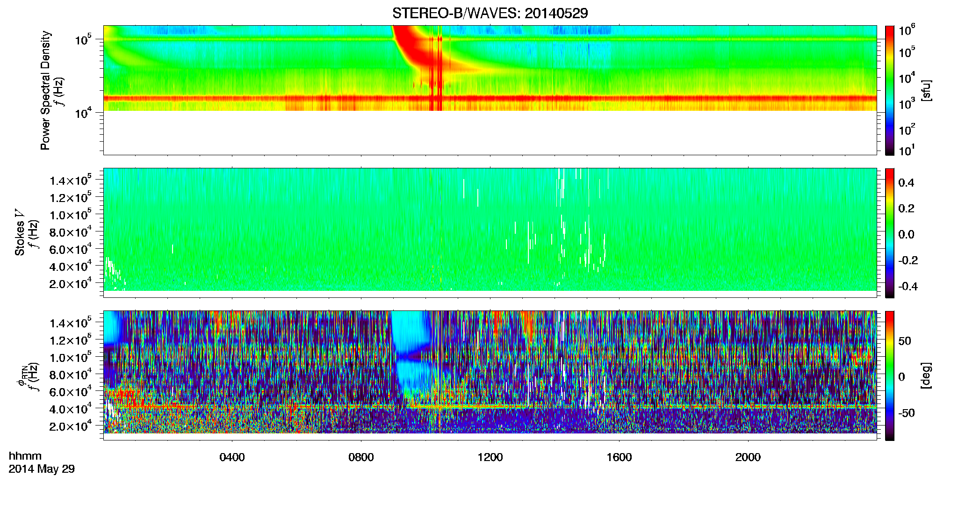Click the Power Spectral Density spectrogram panel
This screenshot has width=980, height=505.
click(490, 90)
